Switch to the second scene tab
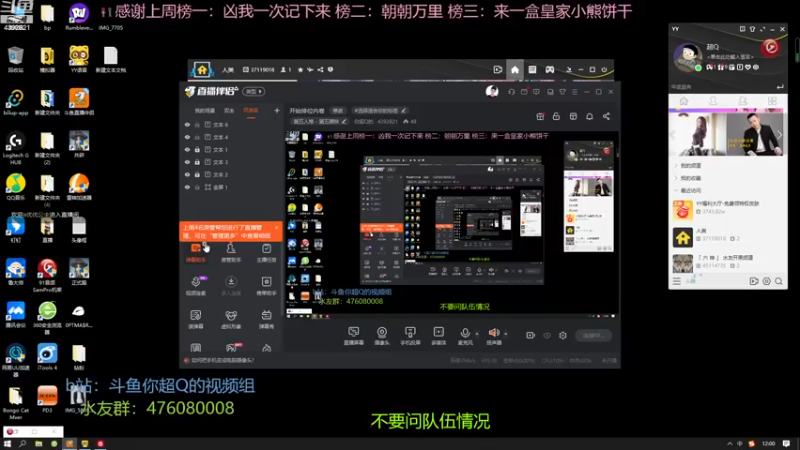Image resolution: width=800 pixels, height=450 pixels. (x=229, y=111)
